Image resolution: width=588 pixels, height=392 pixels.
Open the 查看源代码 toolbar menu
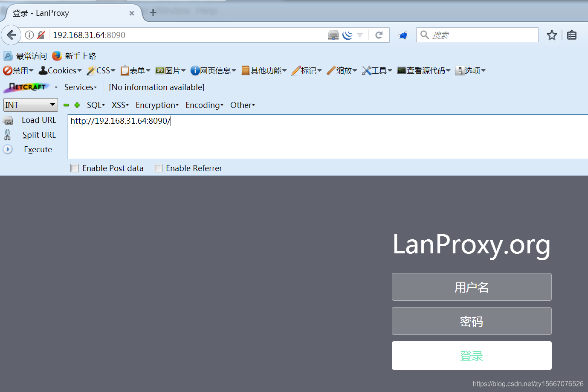(x=424, y=70)
